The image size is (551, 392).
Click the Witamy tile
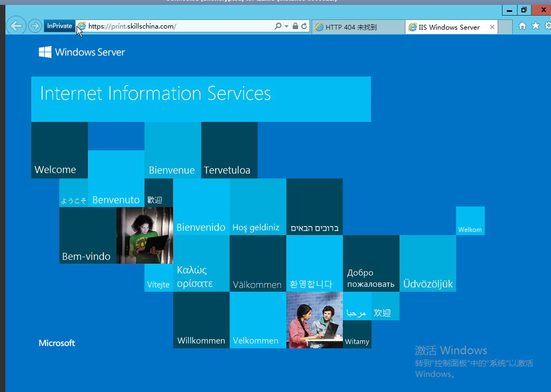(x=357, y=334)
